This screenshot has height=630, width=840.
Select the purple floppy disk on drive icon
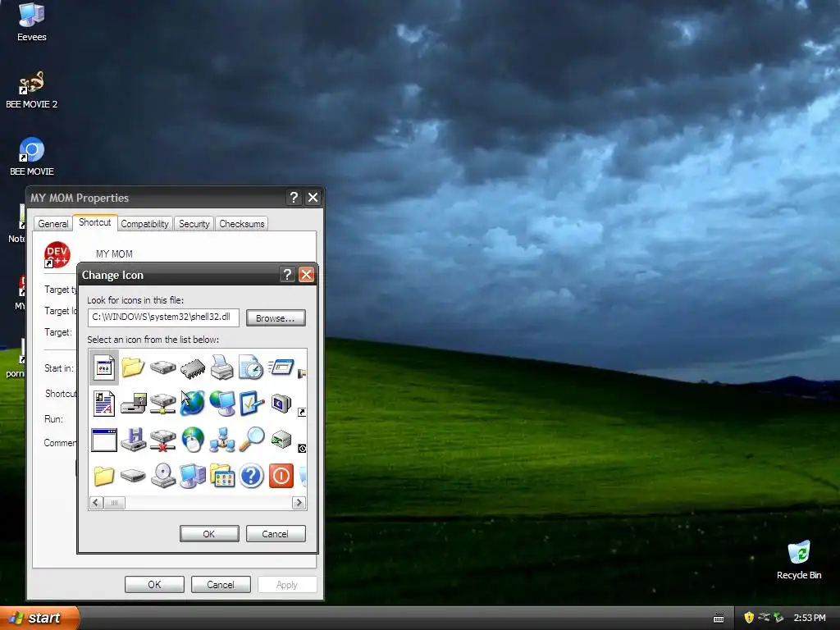tap(134, 440)
